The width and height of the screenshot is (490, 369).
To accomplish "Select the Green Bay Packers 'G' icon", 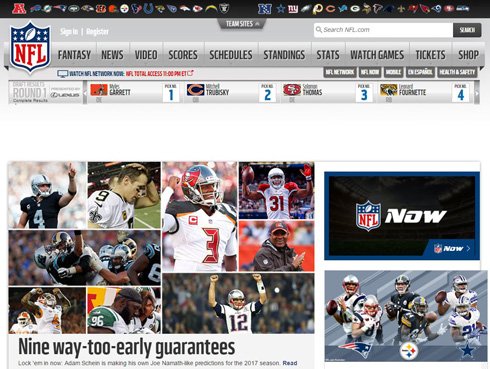I will 355,9.
